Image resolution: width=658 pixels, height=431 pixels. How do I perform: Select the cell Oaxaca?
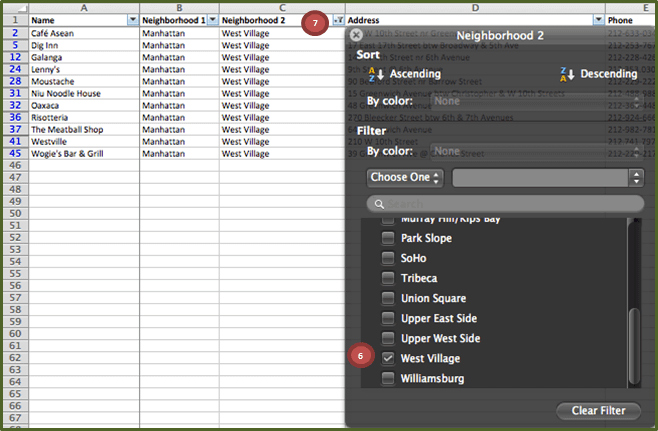pyautogui.click(x=84, y=105)
